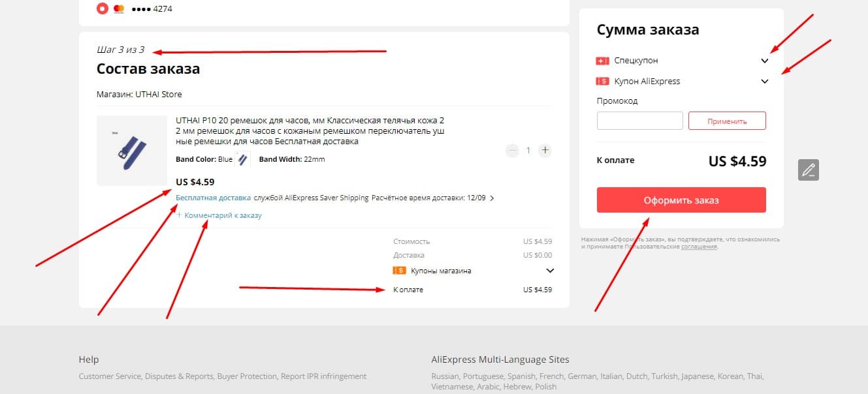This screenshot has width=868, height=394.
Task: Click the Band Width: 22mm text
Action: click(x=292, y=159)
